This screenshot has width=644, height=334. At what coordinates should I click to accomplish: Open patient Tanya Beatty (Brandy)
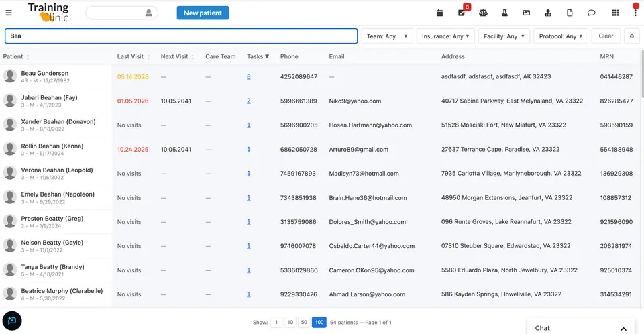pyautogui.click(x=52, y=267)
